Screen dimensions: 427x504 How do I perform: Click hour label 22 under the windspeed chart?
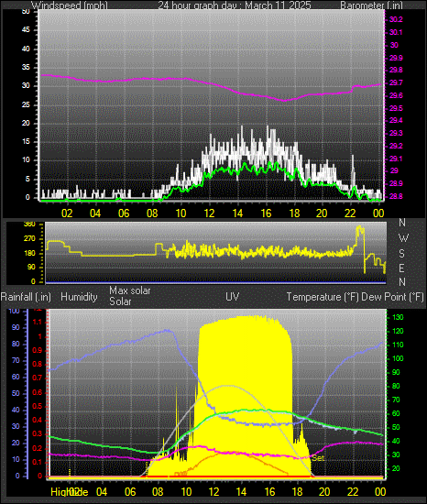(350, 214)
